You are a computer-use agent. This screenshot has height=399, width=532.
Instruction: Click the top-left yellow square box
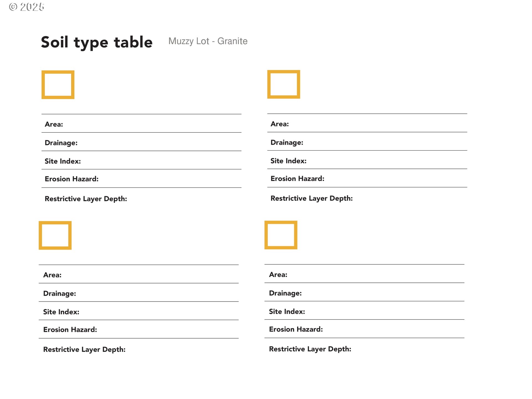click(58, 85)
